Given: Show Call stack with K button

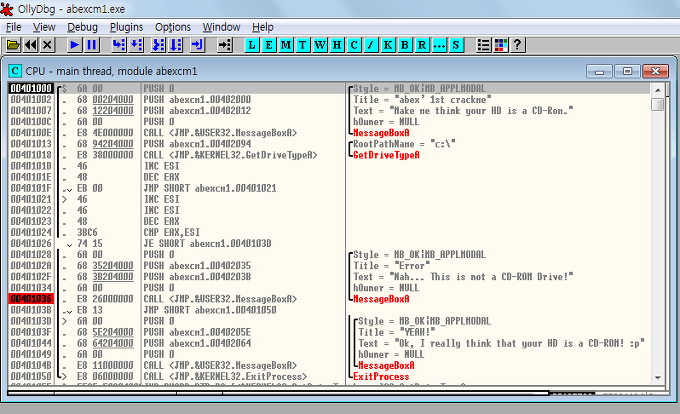Looking at the screenshot, I should click(388, 45).
